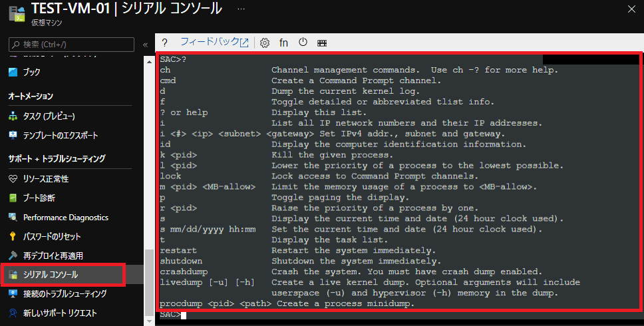Click the serial console sidebar icon

point(13,275)
